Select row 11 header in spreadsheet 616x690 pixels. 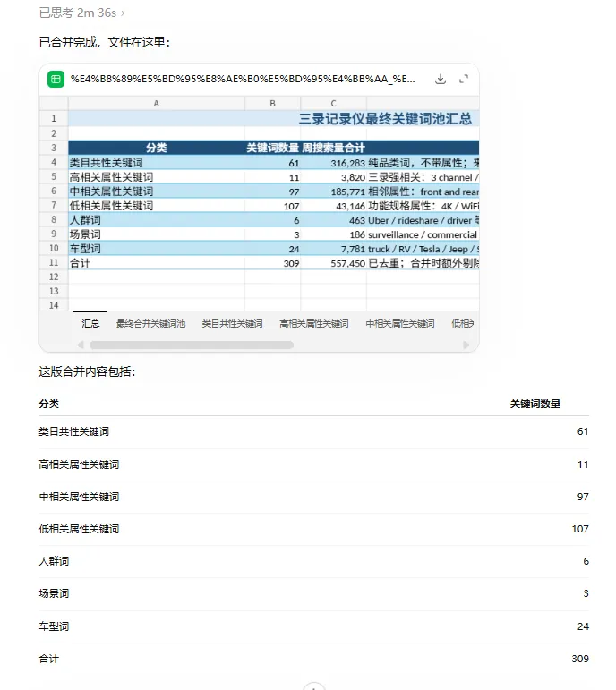click(x=54, y=263)
